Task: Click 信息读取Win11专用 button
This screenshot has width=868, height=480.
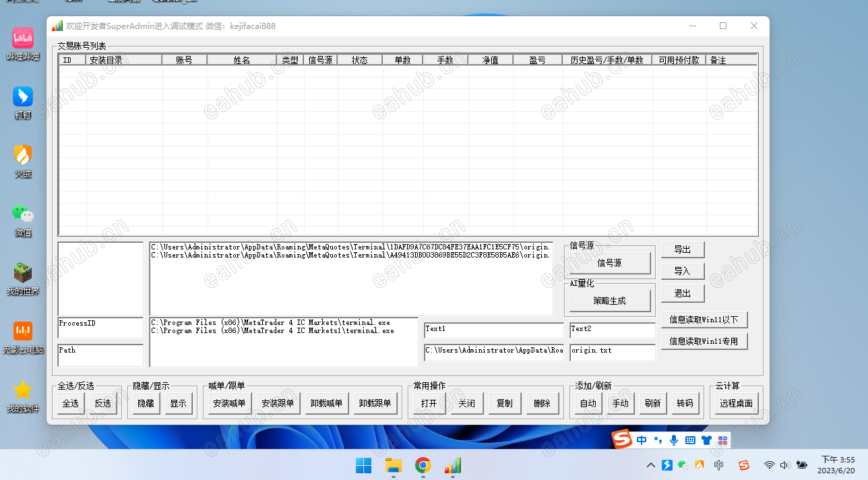Action: [704, 341]
